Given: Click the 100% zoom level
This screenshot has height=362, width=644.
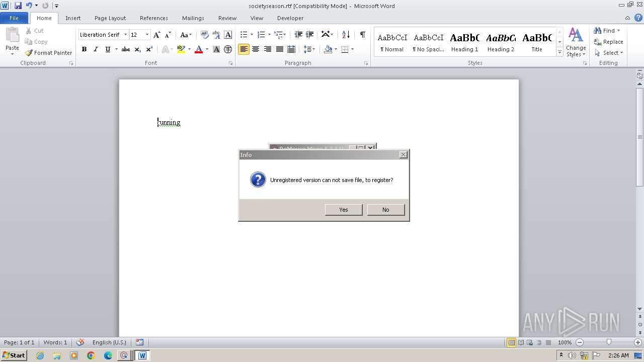Looking at the screenshot, I should pyautogui.click(x=565, y=342).
